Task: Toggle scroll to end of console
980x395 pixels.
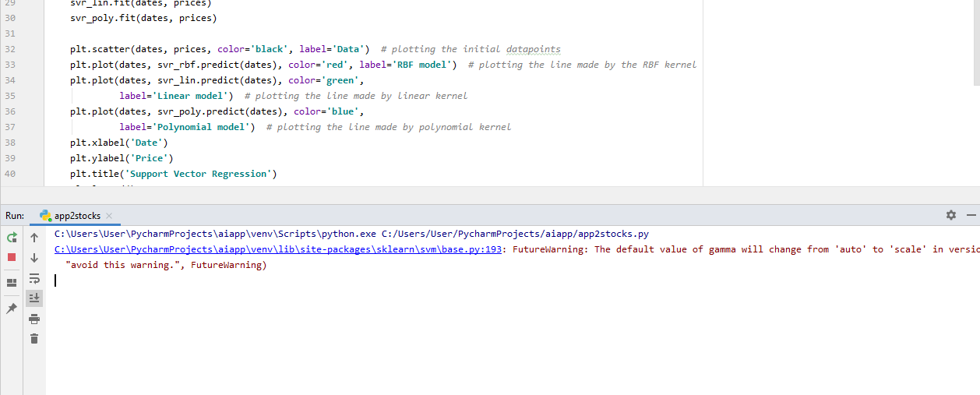Action: tap(34, 298)
